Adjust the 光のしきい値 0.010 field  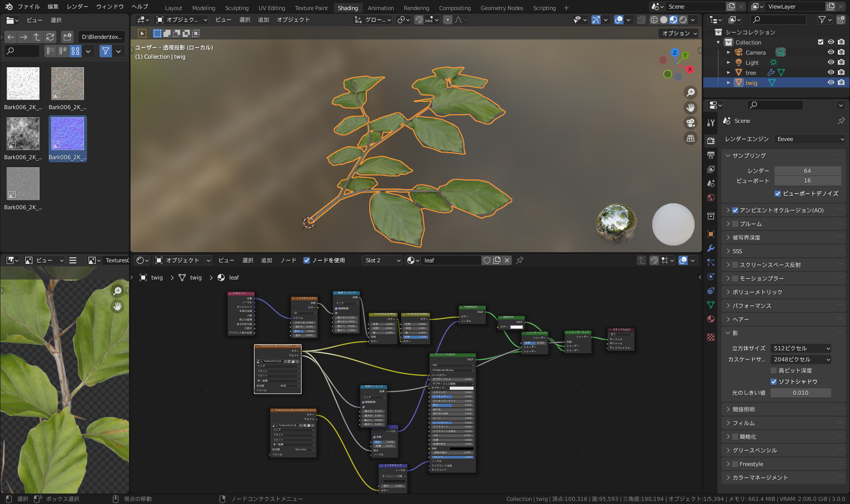coord(800,393)
